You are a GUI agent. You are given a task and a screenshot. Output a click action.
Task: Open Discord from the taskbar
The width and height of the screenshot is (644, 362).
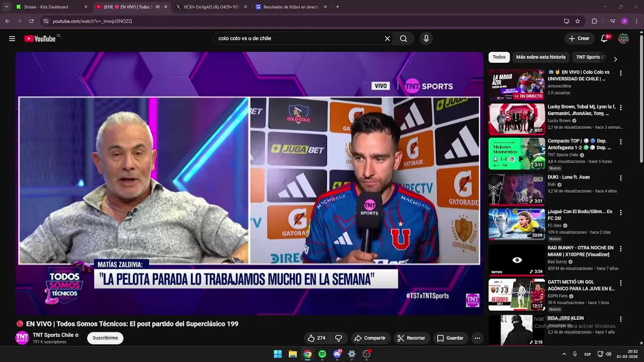click(x=337, y=354)
